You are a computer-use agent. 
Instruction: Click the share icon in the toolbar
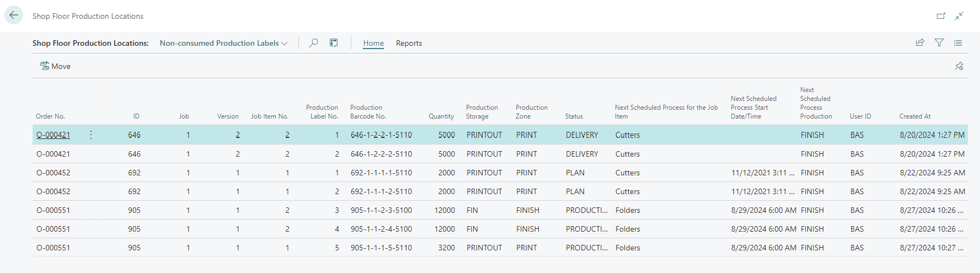(920, 42)
